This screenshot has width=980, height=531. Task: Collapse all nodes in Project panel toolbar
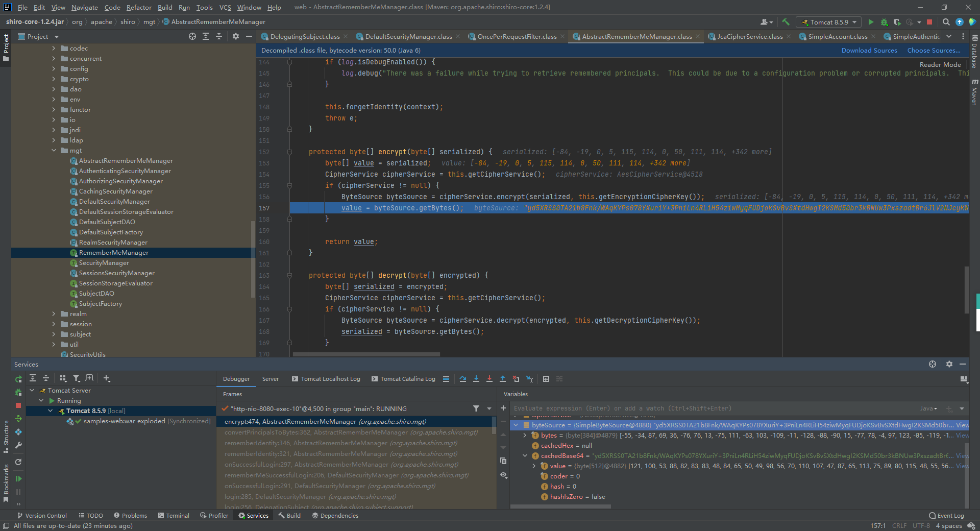coord(219,36)
